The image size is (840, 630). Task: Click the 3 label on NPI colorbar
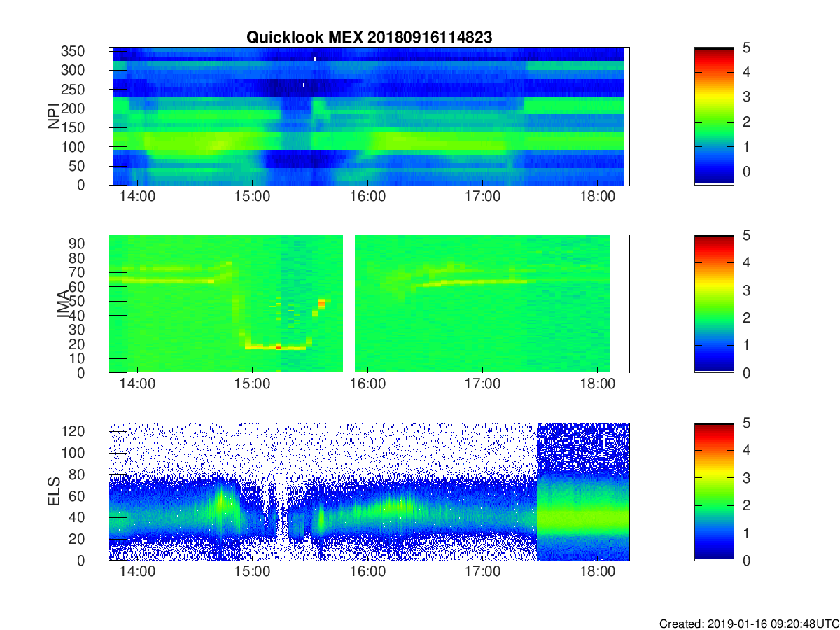746,97
